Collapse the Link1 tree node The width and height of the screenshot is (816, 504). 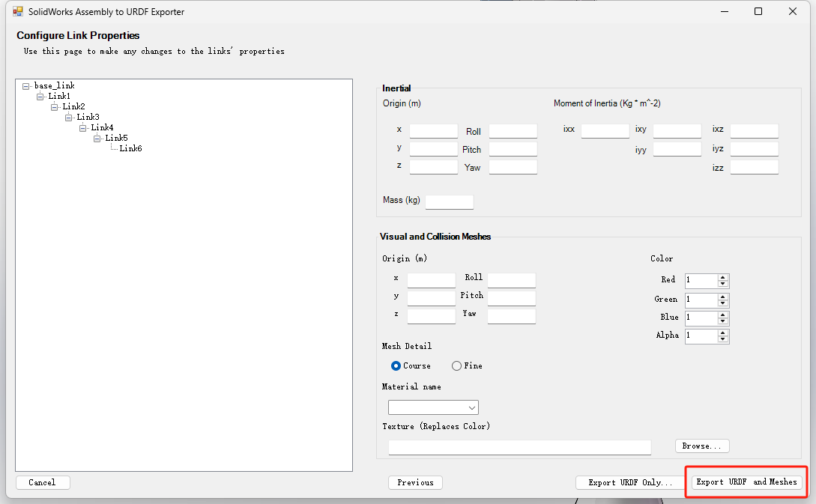[x=40, y=97]
